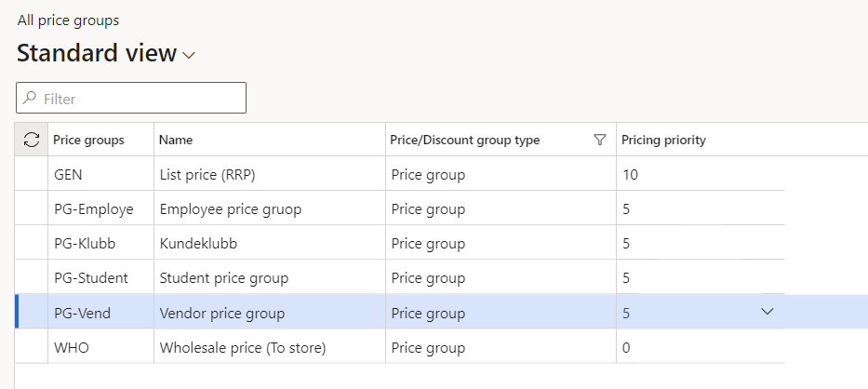Sort by the Price groups column header
Screen dimensions: 868x389
[88, 140]
